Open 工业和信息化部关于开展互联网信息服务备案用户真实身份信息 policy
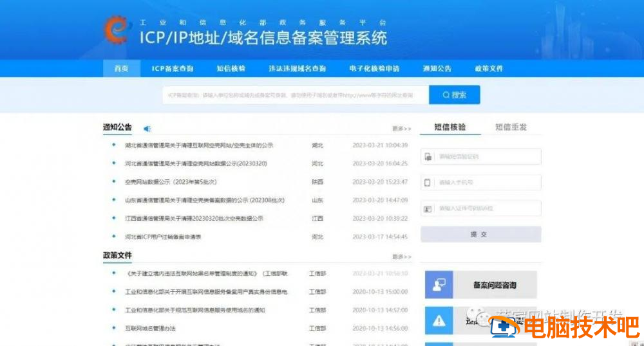Image resolution: width=644 pixels, height=346 pixels. pos(206,292)
